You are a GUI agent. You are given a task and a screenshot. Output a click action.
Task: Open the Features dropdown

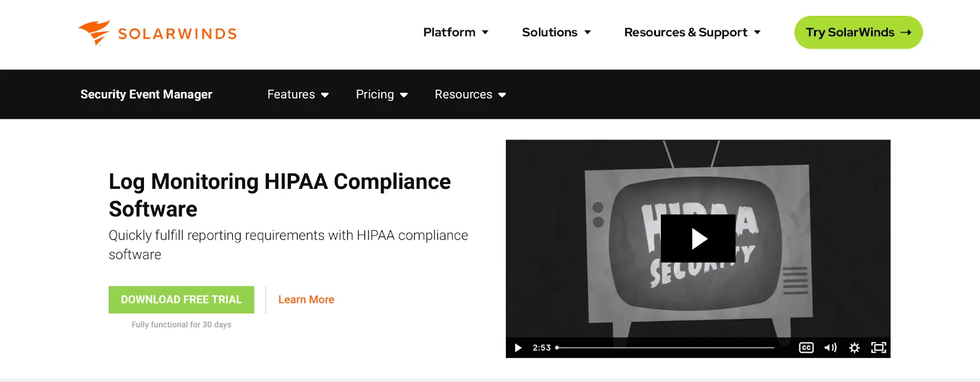click(298, 94)
